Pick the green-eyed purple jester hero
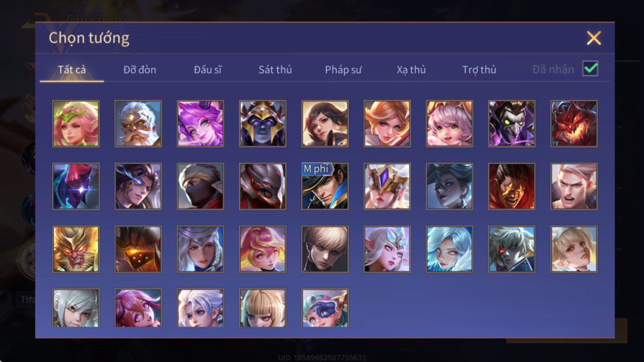This screenshot has width=644, height=362. click(512, 124)
